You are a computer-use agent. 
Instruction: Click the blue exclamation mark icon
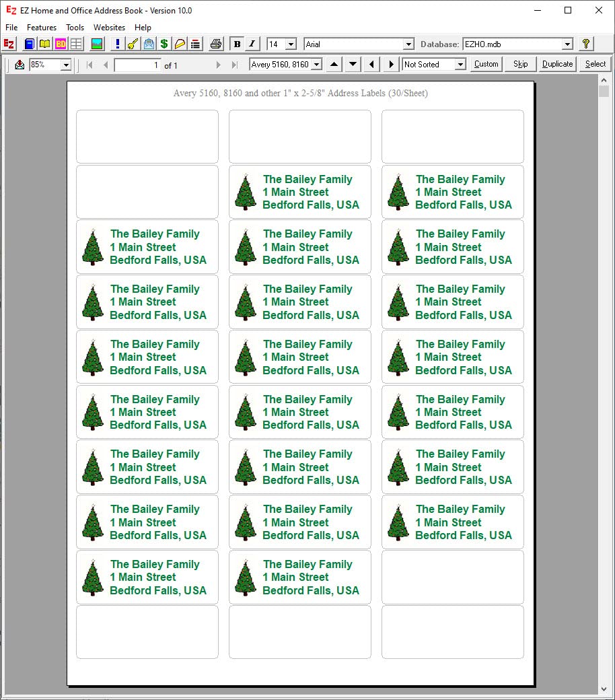[117, 44]
